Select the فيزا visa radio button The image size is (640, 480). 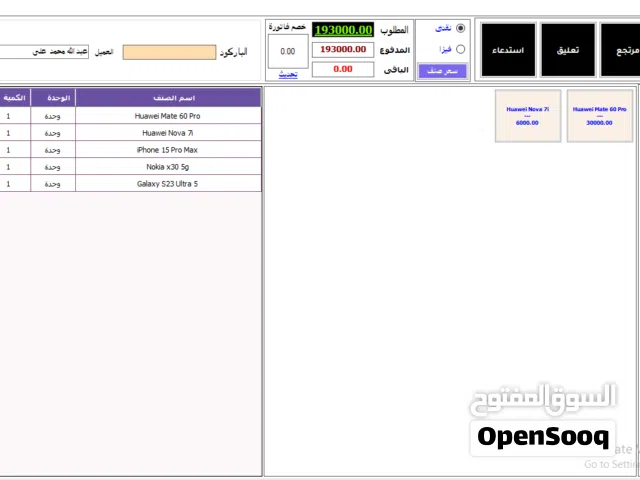click(460, 49)
